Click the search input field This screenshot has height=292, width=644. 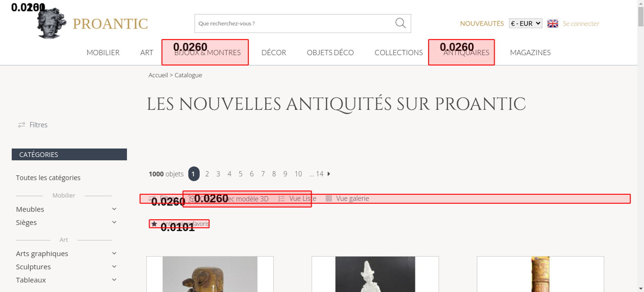293,23
